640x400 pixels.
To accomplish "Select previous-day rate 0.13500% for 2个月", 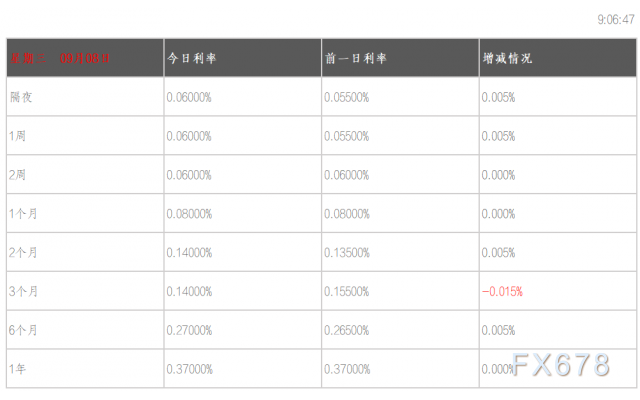I will pyautogui.click(x=347, y=253).
